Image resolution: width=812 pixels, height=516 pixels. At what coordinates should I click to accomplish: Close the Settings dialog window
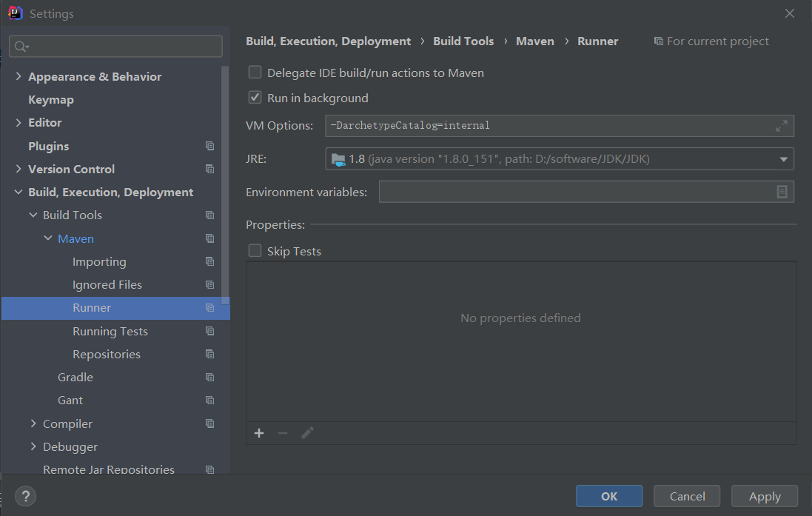tap(789, 13)
